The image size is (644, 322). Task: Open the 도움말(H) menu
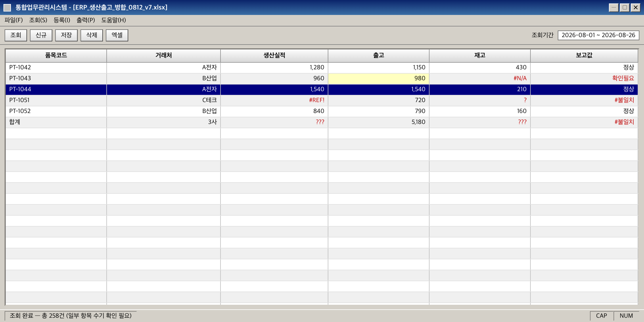(114, 20)
